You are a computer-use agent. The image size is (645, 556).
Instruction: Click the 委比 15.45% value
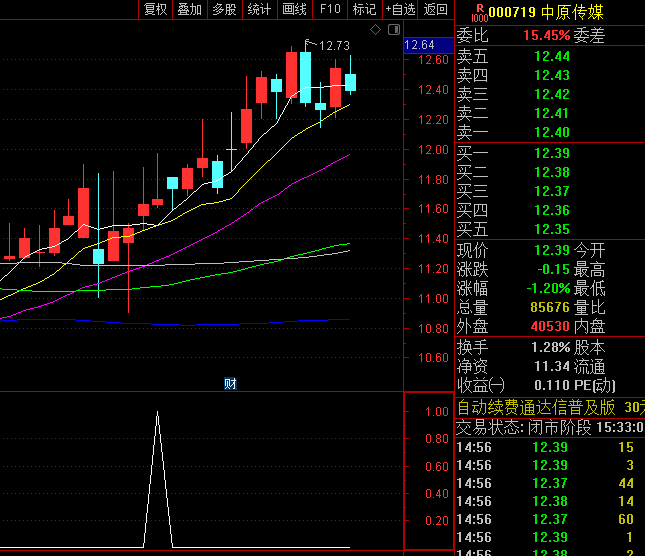(x=547, y=35)
